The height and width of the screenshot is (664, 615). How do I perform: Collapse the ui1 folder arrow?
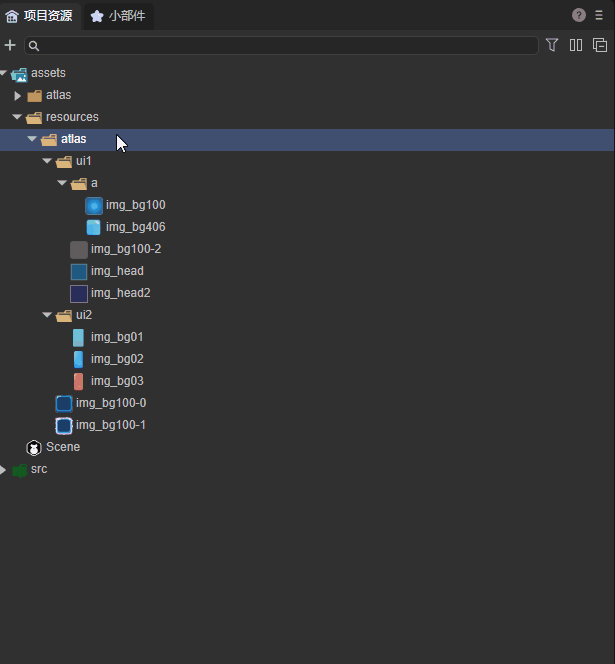47,161
